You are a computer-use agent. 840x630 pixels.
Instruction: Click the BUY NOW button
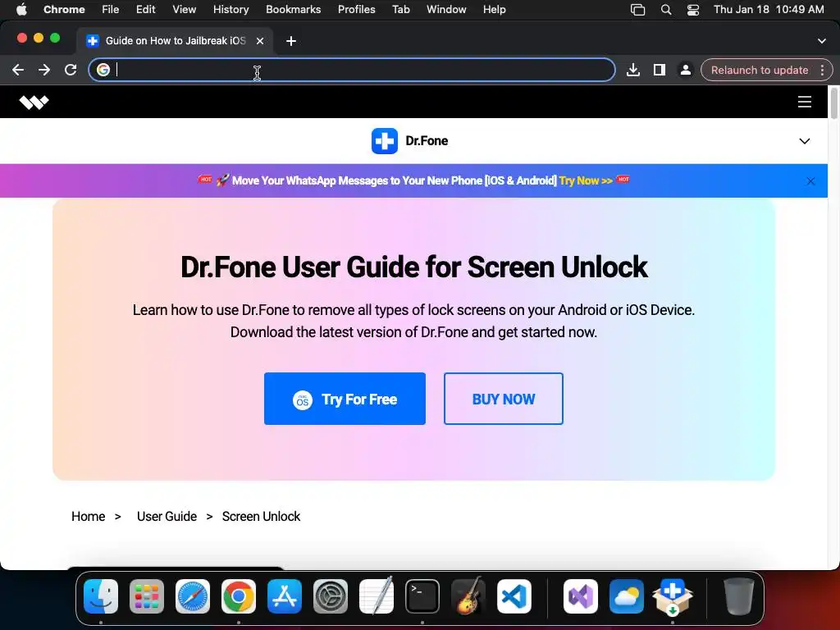point(503,399)
